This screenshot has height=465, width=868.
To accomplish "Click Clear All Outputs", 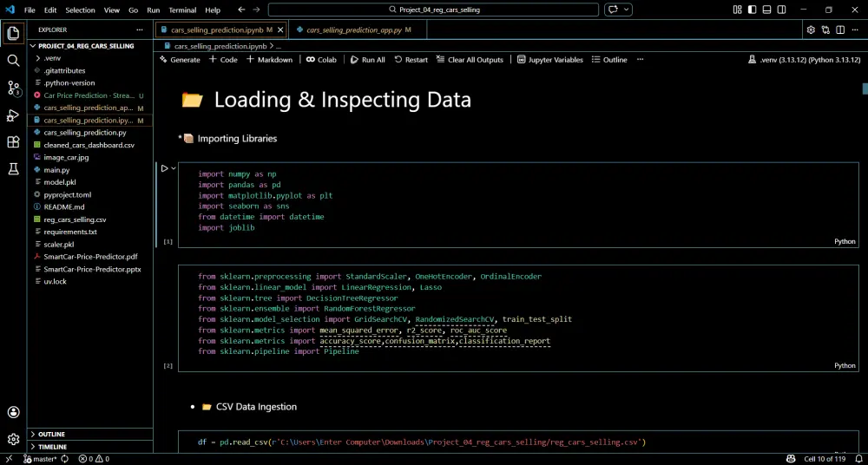I will (x=470, y=59).
